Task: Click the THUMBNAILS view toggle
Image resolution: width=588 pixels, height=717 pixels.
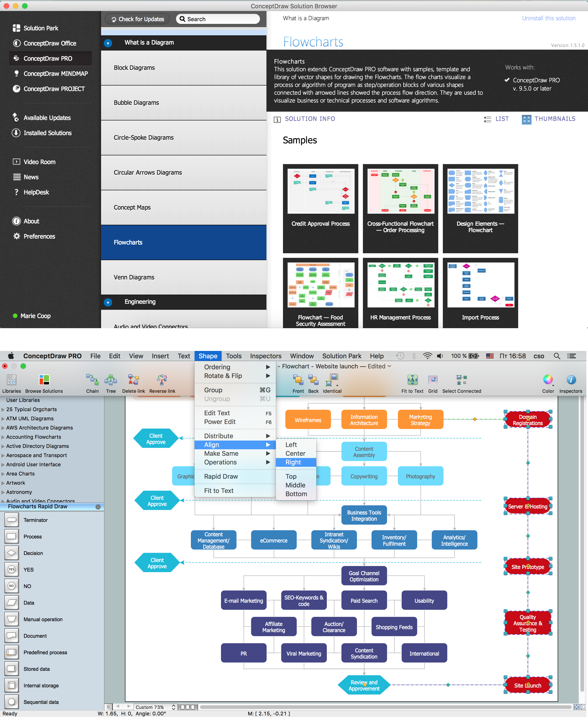Action: [548, 119]
